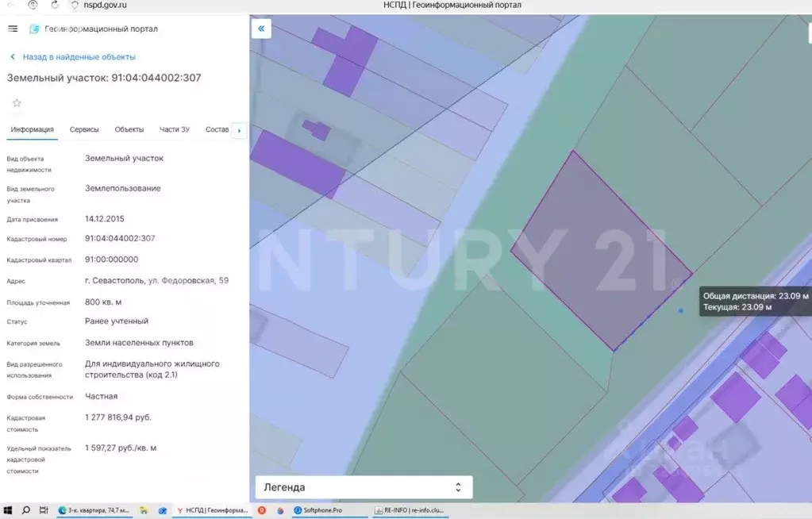
Task: Switch to the Сервисы tab
Action: (x=84, y=129)
